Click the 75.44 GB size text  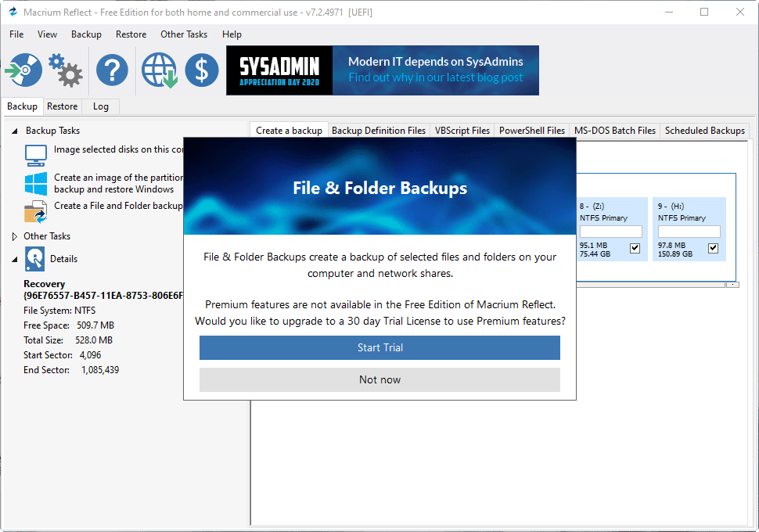595,254
